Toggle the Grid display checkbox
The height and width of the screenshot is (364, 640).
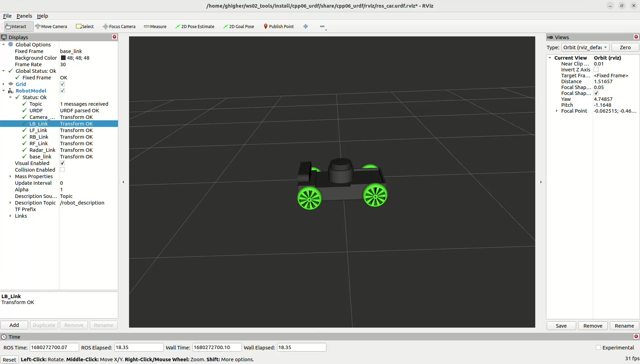pyautogui.click(x=62, y=84)
